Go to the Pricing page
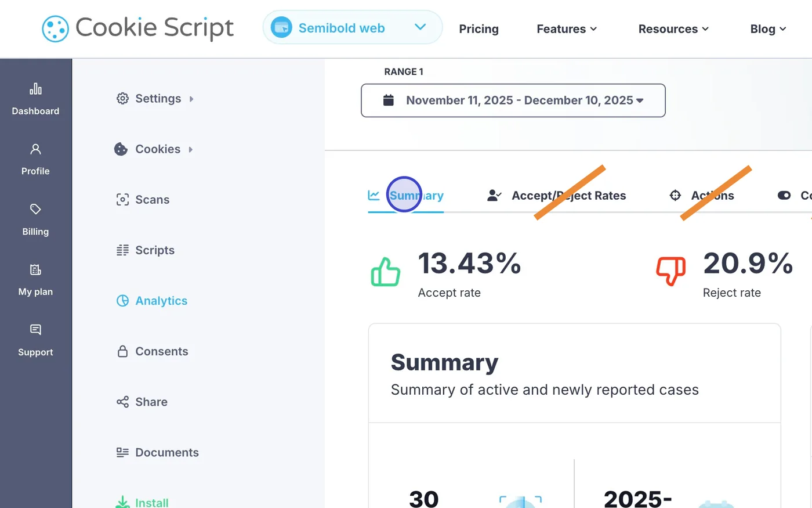 click(478, 29)
